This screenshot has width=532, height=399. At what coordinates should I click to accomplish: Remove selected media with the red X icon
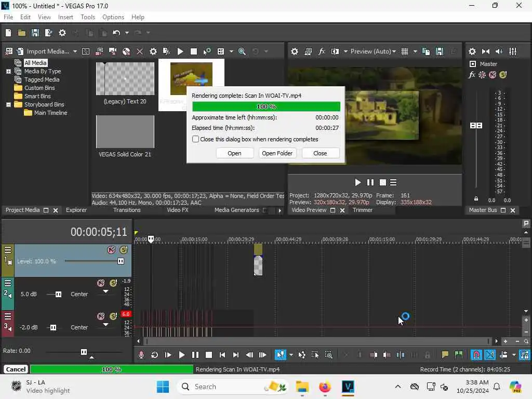[x=139, y=51]
